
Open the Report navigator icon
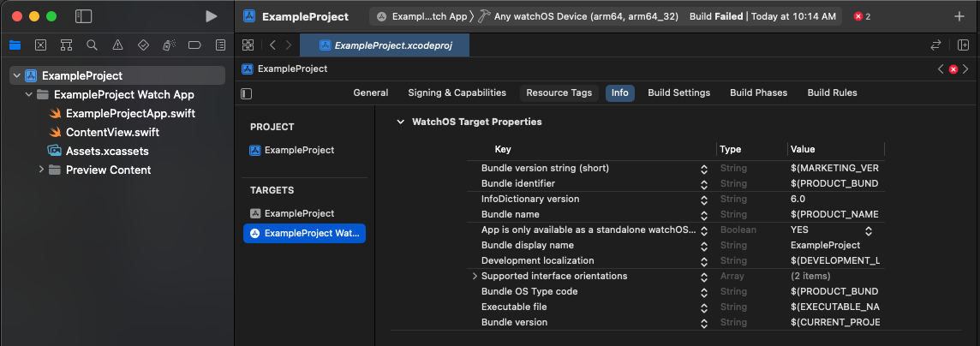tap(220, 45)
